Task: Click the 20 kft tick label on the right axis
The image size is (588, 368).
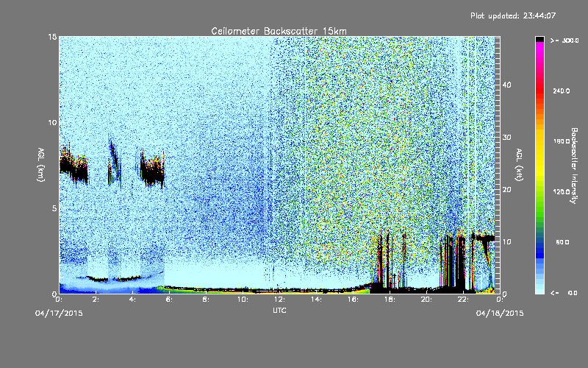Action: click(506, 190)
